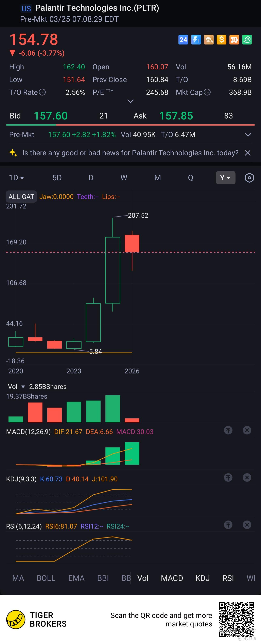Remove the RSI indicator panel
Image resolution: width=261 pixels, height=644 pixels.
click(247, 525)
